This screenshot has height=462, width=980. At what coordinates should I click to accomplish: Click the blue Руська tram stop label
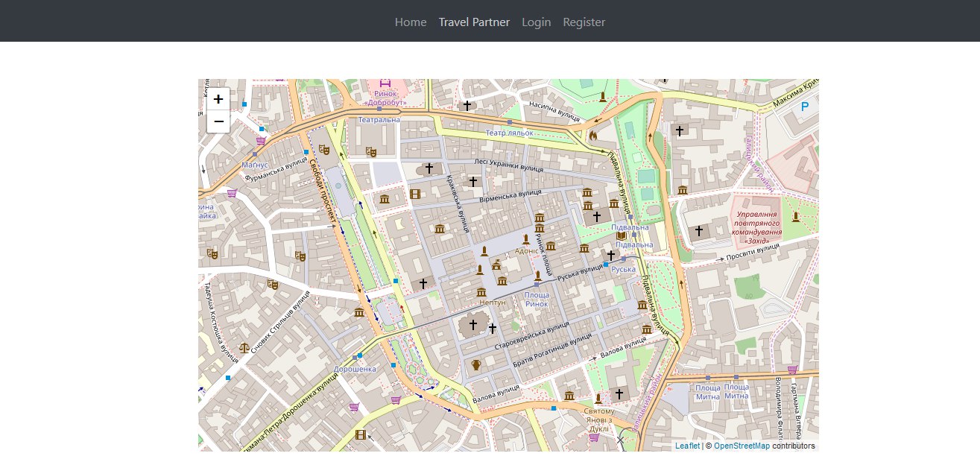pyautogui.click(x=623, y=269)
